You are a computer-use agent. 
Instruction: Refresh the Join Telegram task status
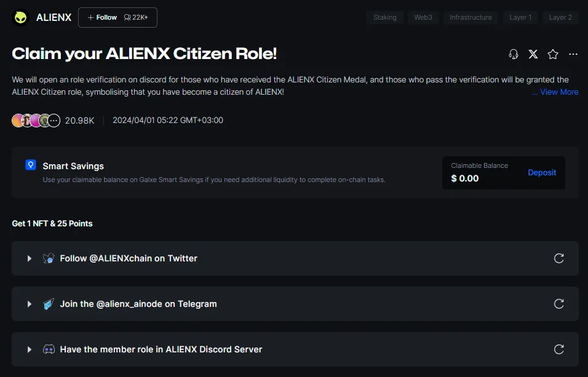(558, 303)
